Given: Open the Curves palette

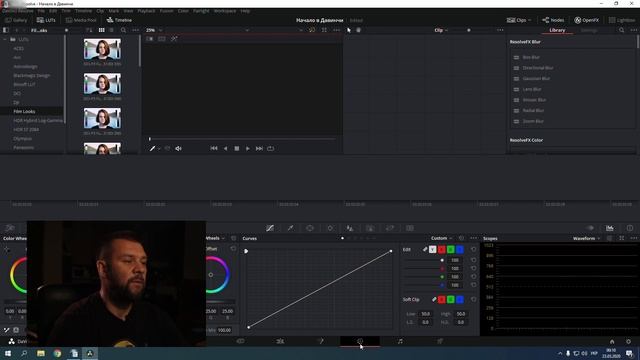Looking at the screenshot, I should click(x=270, y=228).
